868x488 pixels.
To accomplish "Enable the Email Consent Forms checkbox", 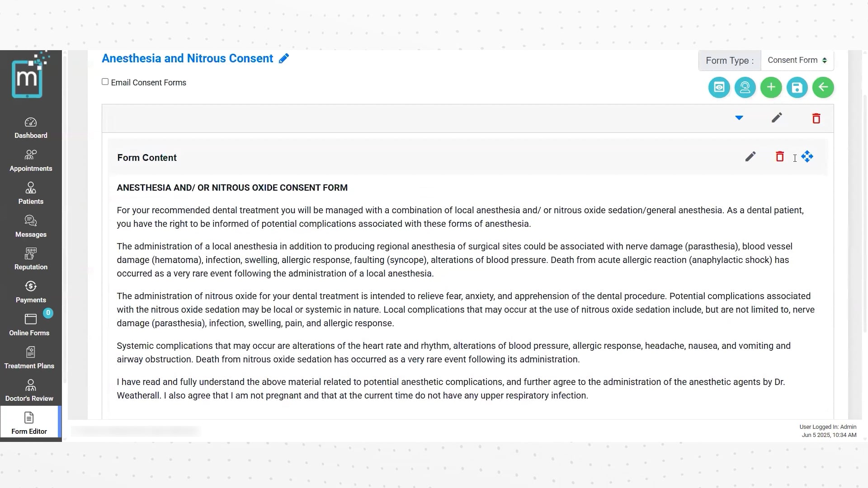I will [105, 82].
